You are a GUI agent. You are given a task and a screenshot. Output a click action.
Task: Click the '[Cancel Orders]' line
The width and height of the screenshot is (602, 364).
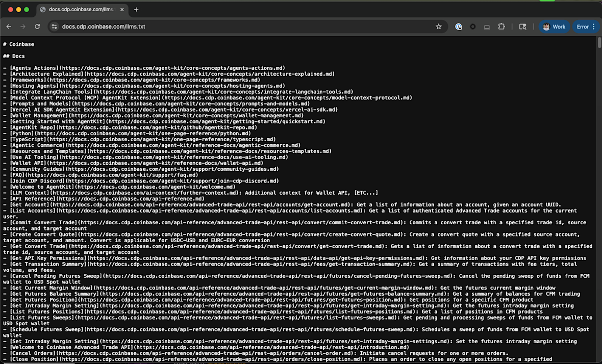(256, 353)
